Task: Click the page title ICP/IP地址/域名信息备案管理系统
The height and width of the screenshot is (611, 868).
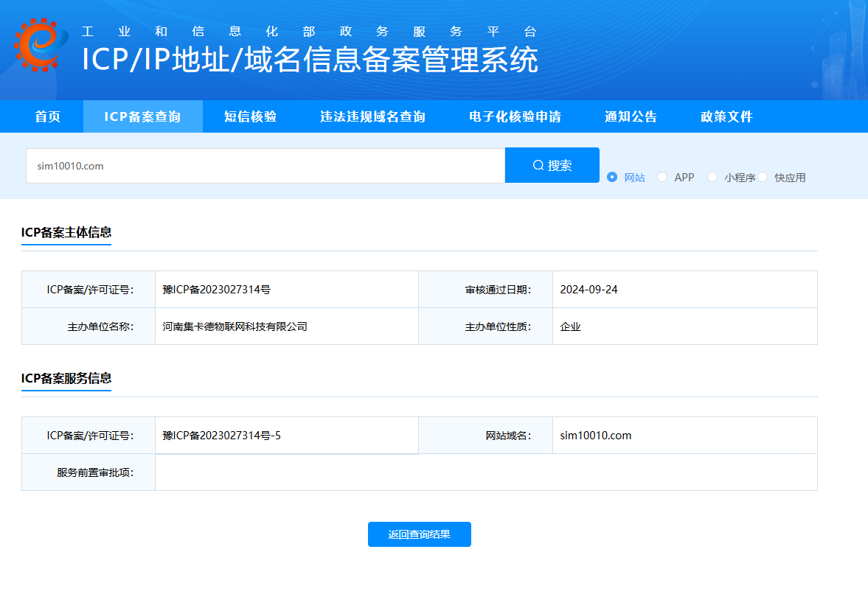Action: tap(310, 60)
